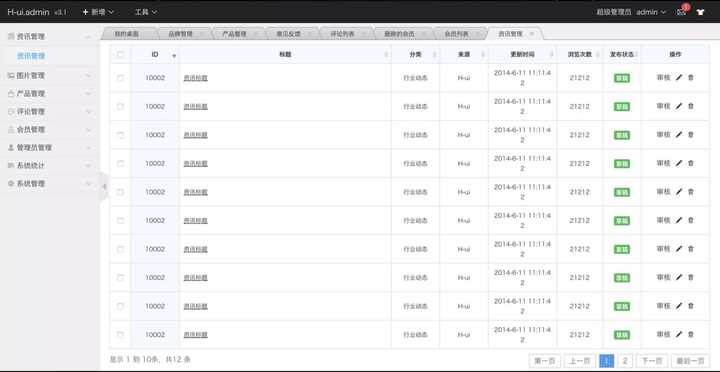Expand 产品管理 section chevron
720x372 pixels.
(88, 94)
